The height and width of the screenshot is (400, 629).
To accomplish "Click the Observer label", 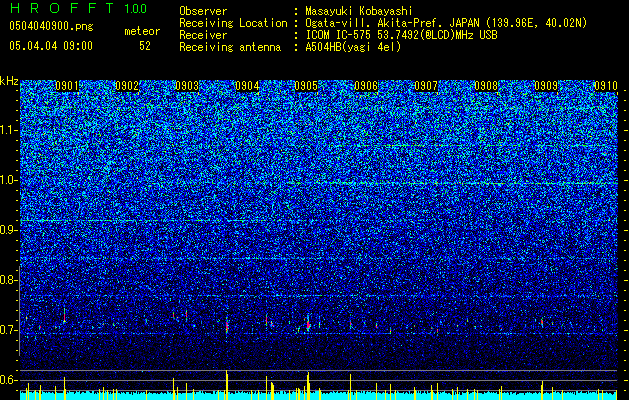I will (203, 11).
